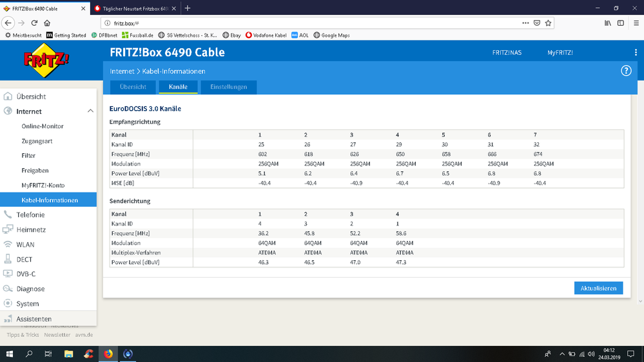The width and height of the screenshot is (644, 362).
Task: Open the page actions three-dot icon
Action: [x=525, y=23]
